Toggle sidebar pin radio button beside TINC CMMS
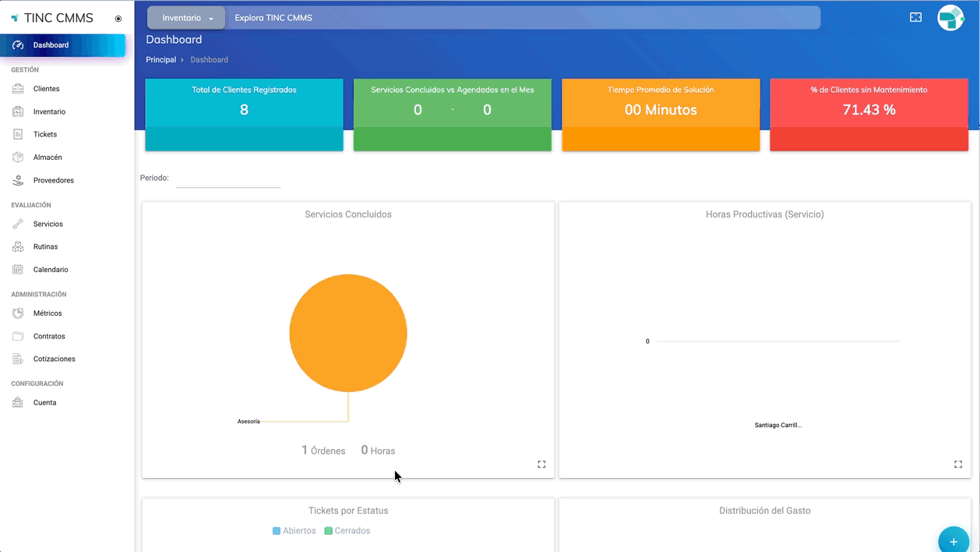980x552 pixels. tap(118, 19)
